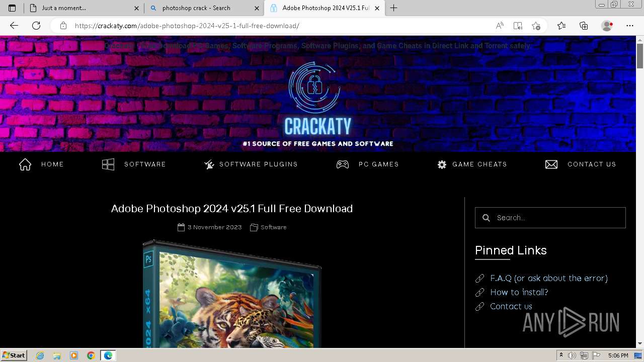This screenshot has height=362, width=644.
Task: Click the '3 November 2023' date
Action: tap(215, 227)
